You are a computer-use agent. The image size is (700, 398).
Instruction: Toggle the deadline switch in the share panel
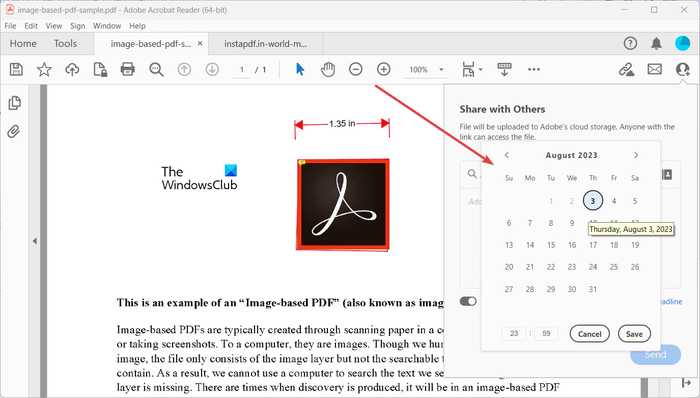[468, 302]
